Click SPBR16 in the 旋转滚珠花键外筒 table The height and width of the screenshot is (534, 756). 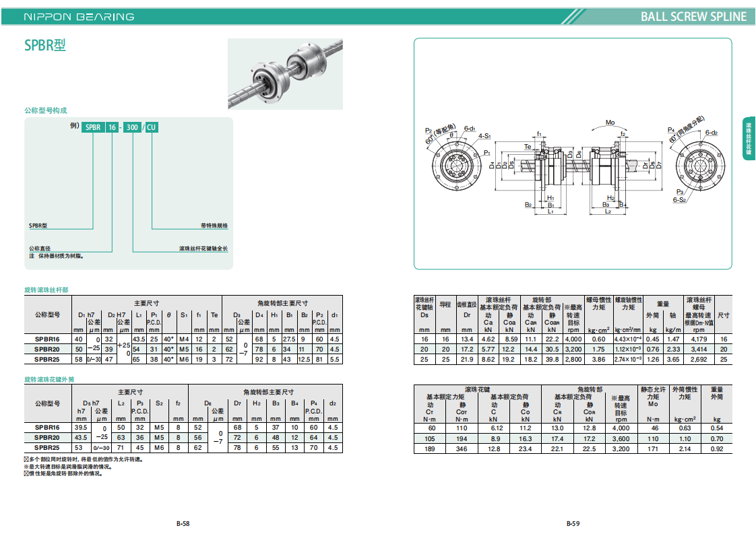[47, 428]
